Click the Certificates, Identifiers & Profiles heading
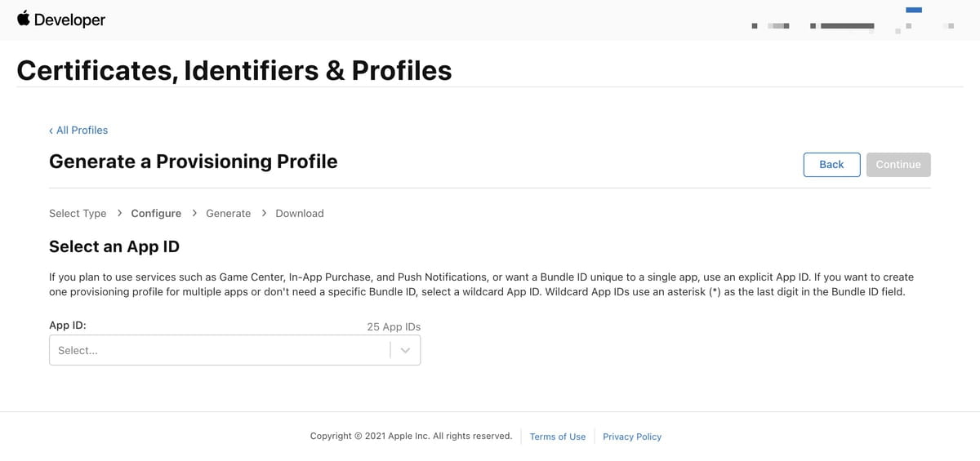 (x=234, y=70)
